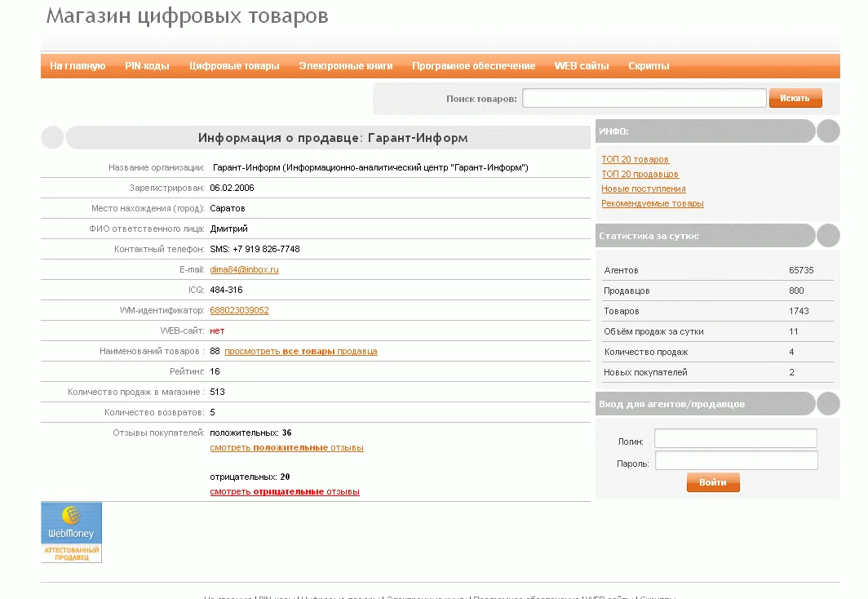The width and height of the screenshot is (868, 599).
Task: Follow the 'Новые поступления' link
Action: click(643, 189)
